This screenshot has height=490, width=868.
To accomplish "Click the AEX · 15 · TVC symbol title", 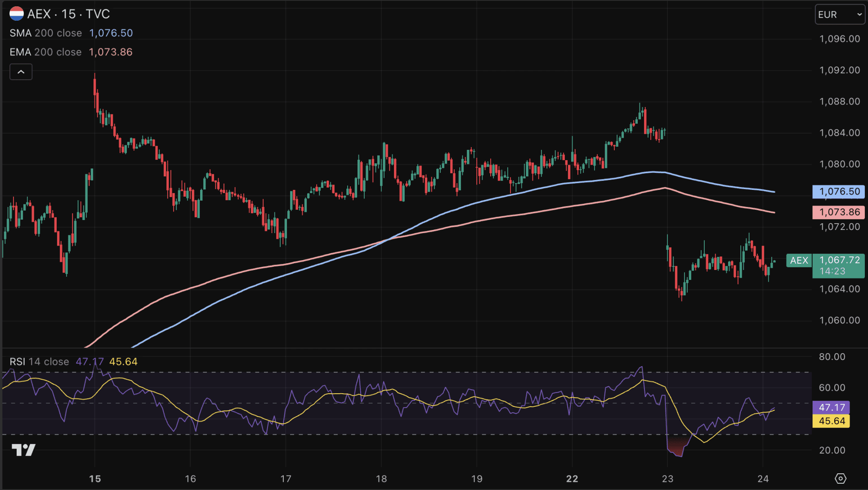I will coord(68,14).
